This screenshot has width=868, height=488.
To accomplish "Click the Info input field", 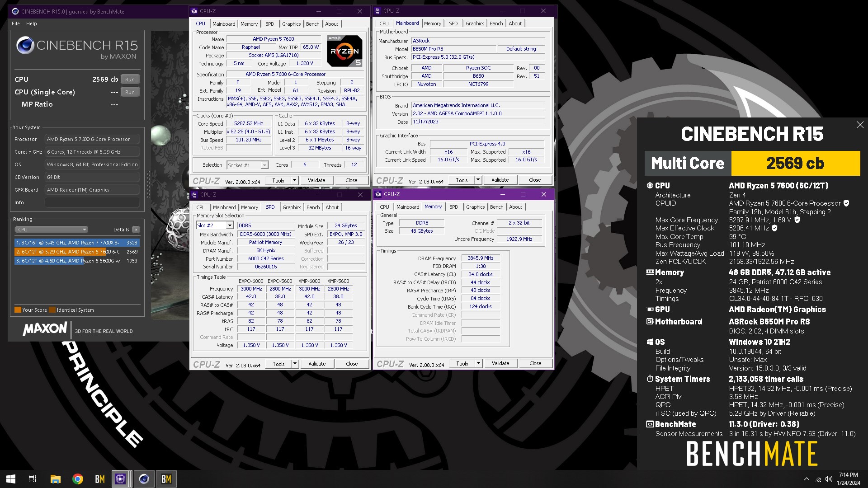I will coord(92,202).
